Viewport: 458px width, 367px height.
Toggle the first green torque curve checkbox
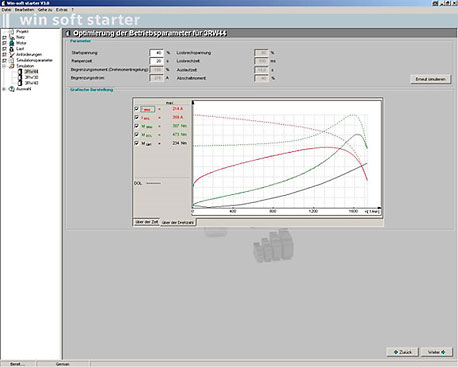(x=136, y=126)
